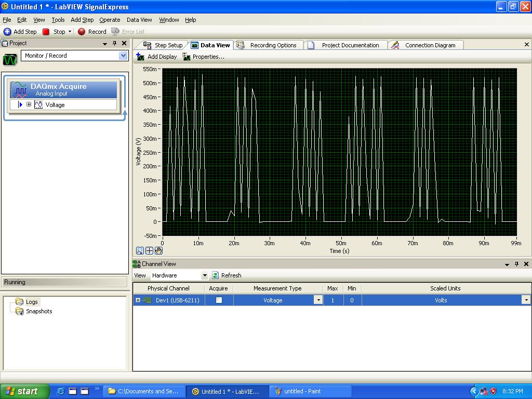Select the Logs folder

(x=27, y=302)
